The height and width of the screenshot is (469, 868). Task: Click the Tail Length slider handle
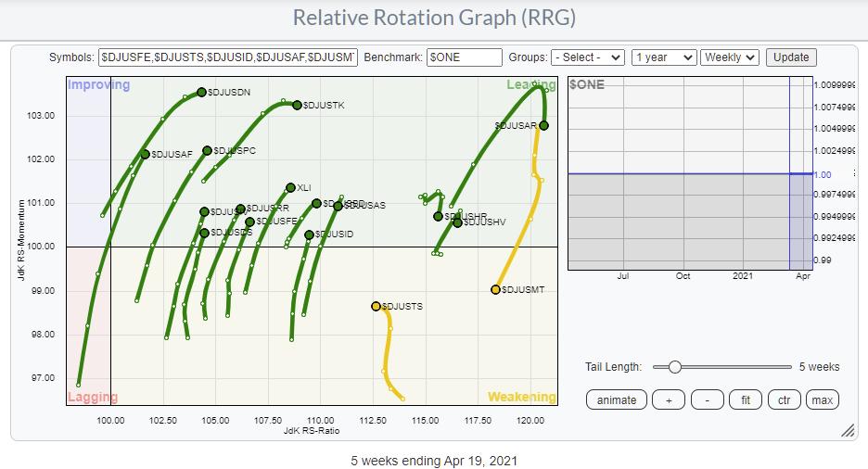pyautogui.click(x=674, y=367)
